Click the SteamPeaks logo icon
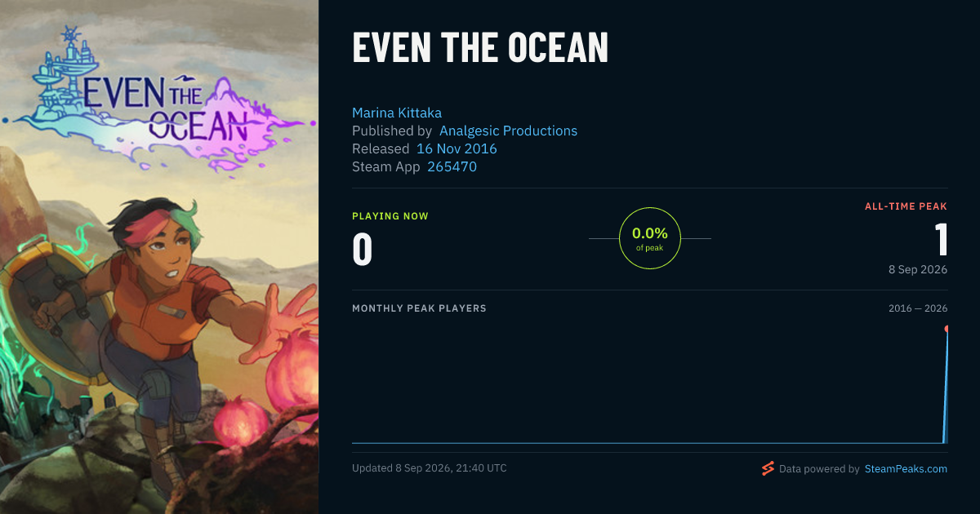This screenshot has width=980, height=514. [x=768, y=469]
